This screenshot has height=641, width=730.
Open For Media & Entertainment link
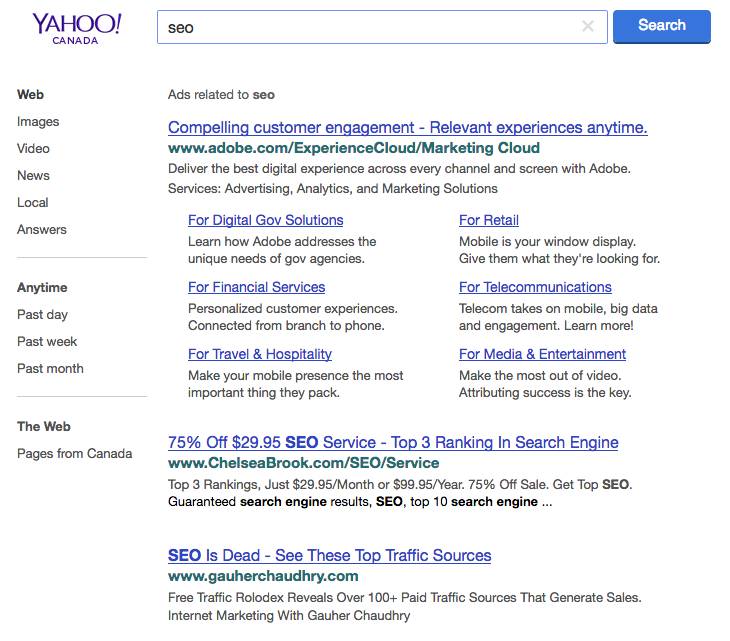542,355
